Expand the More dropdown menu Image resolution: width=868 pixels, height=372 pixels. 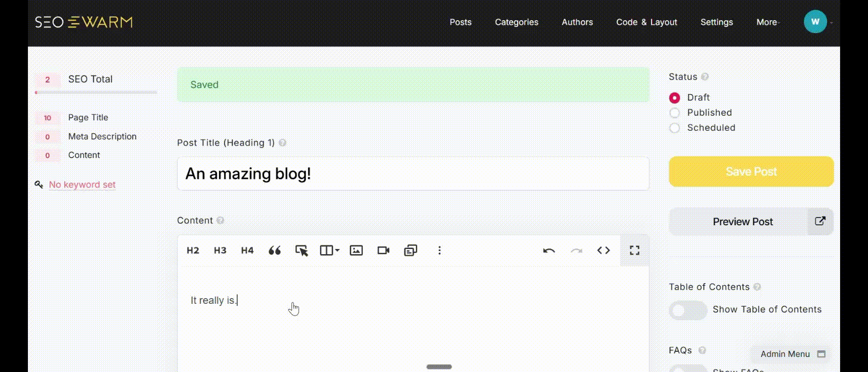pos(768,22)
